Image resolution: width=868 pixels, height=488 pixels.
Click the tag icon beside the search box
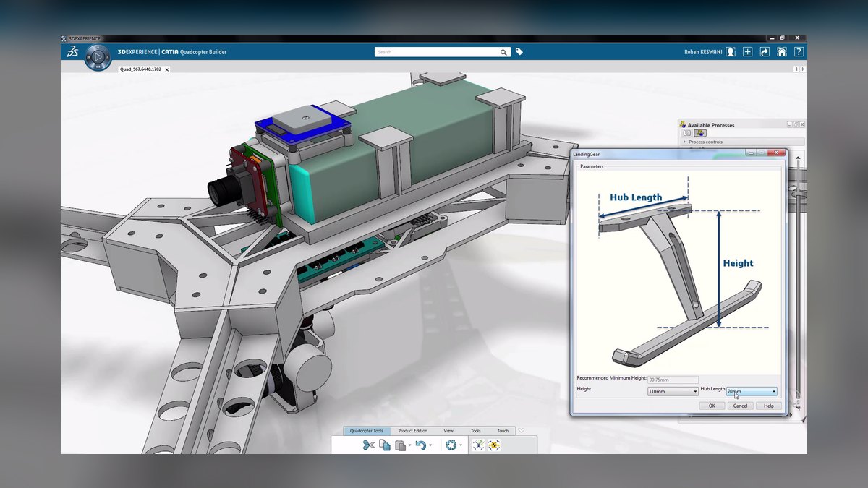click(519, 52)
